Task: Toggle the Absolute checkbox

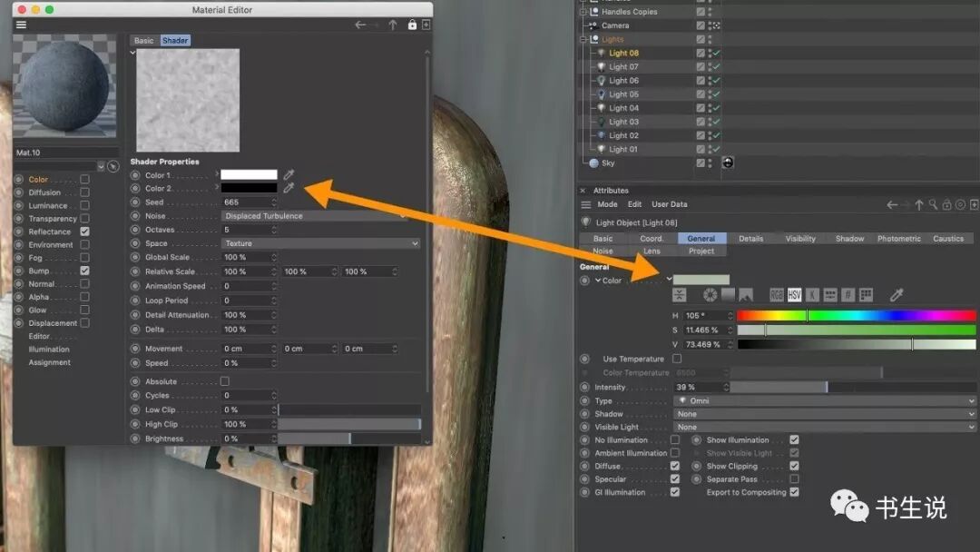Action: tap(225, 381)
